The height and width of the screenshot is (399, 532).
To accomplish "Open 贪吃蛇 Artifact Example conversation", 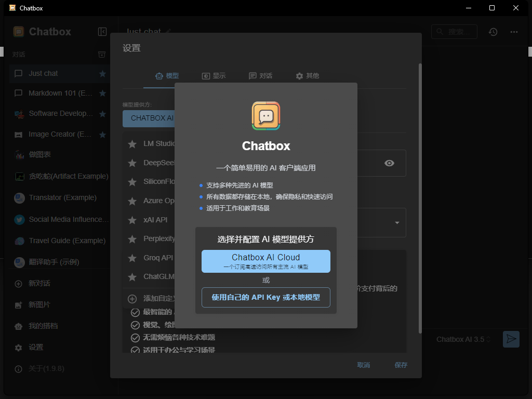I will tap(60, 177).
